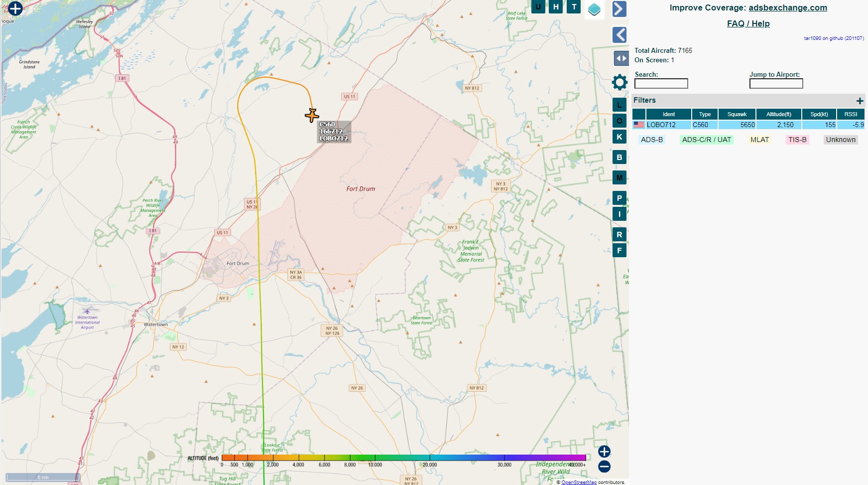Open the map layers selector icon
The height and width of the screenshot is (485, 868).
[x=594, y=9]
